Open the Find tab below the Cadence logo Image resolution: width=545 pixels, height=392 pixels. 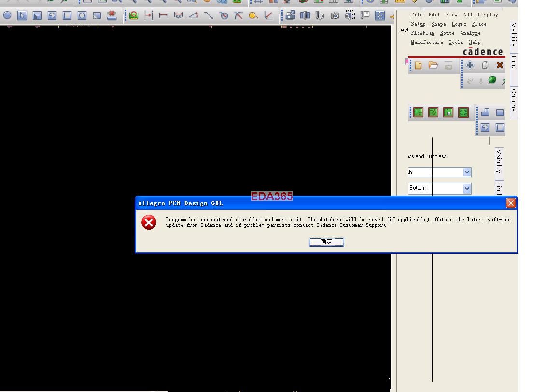point(514,69)
